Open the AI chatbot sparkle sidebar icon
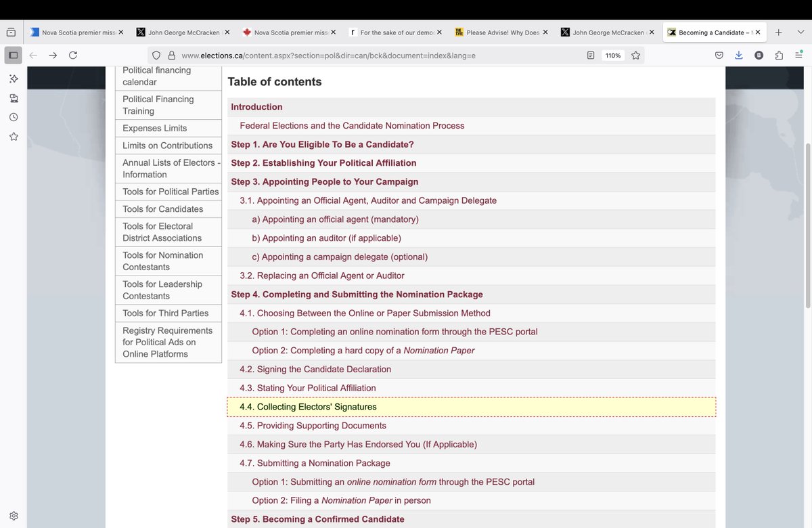 14,79
